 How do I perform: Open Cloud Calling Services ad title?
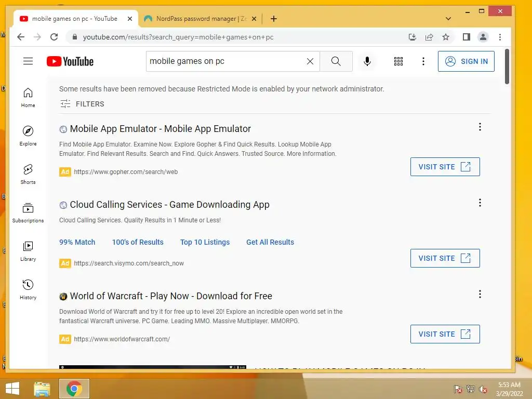(170, 205)
